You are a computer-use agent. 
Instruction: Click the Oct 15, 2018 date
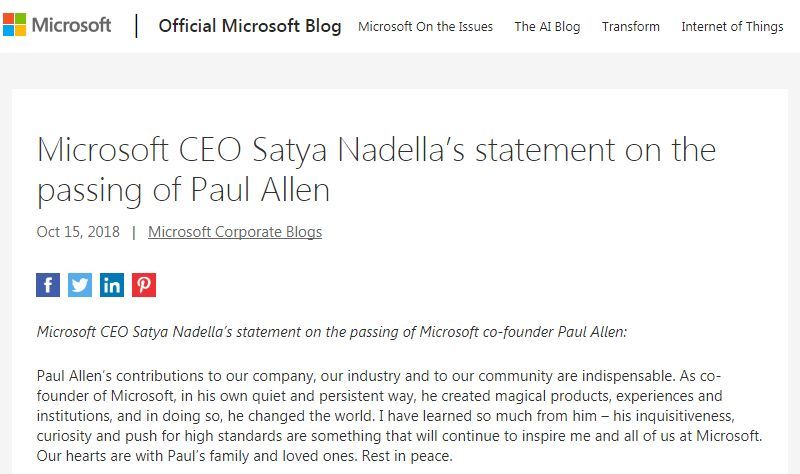tap(78, 232)
